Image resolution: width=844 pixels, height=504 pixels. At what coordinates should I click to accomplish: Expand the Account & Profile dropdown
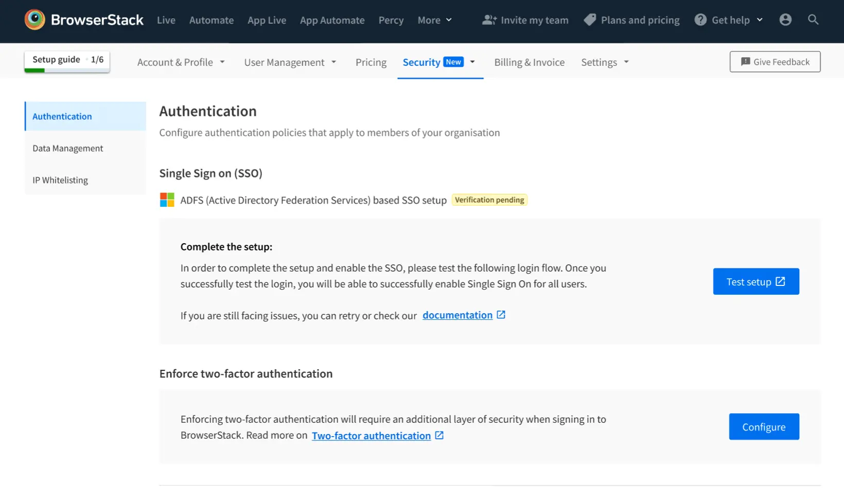(181, 62)
